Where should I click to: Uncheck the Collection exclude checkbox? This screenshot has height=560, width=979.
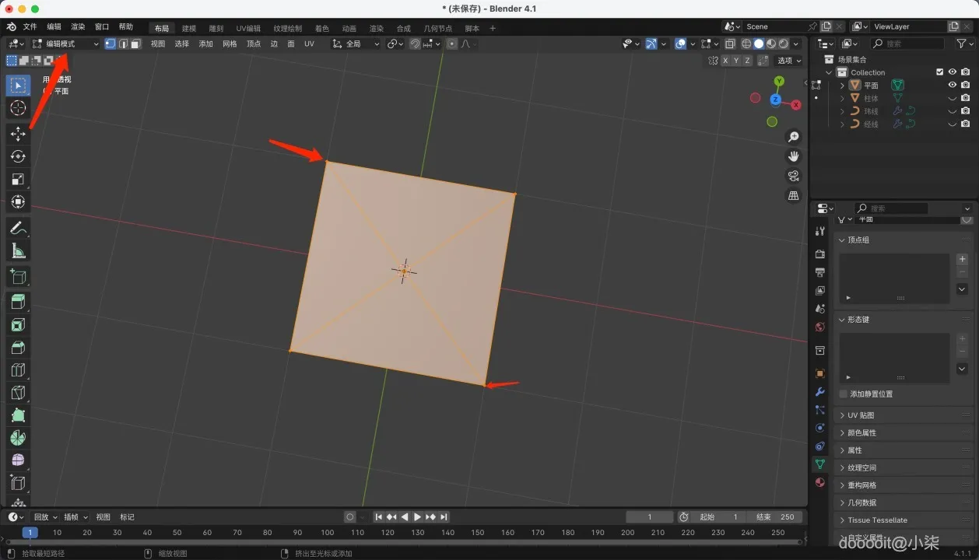(939, 72)
